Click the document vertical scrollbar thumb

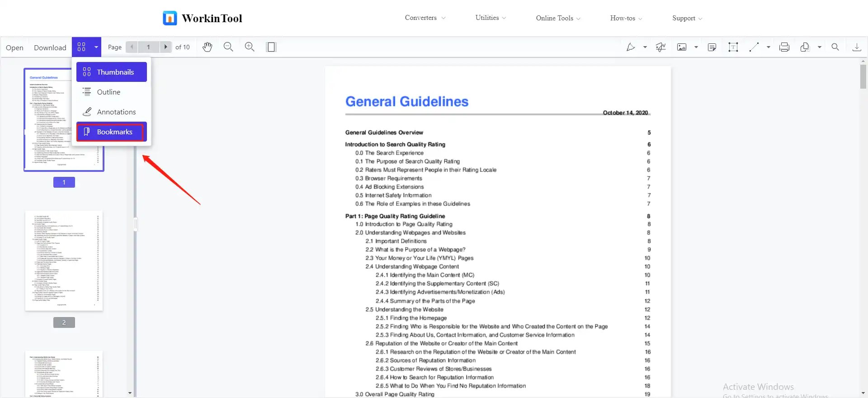(x=863, y=77)
